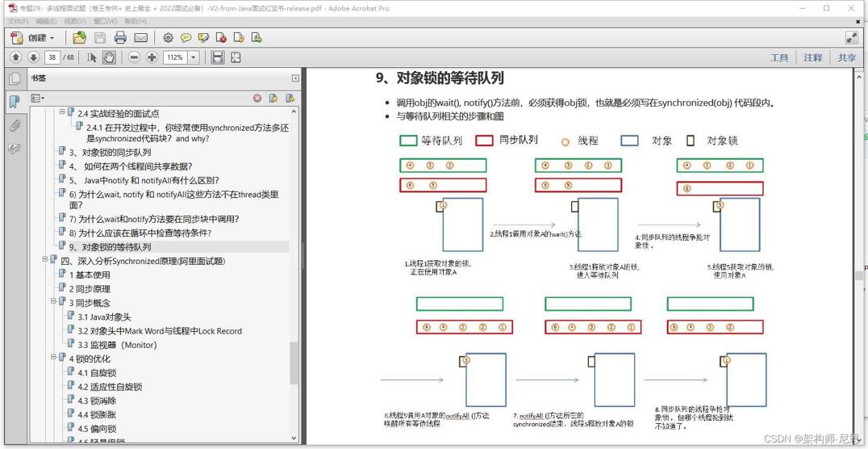Open bookmark 7) 为什么wait和notify方法要在同步块中调用?
This screenshot has height=449, width=868.
154,219
